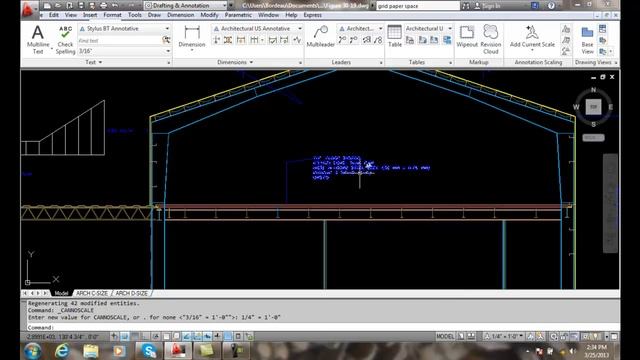Open the Drafting & Annotation workspace dropdown
Screen dimensions: 640x360
click(x=186, y=6)
